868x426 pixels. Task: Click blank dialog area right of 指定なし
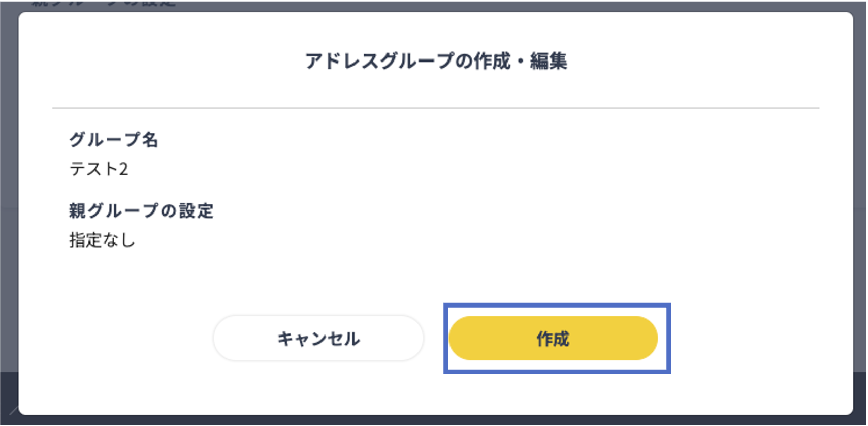point(406,240)
